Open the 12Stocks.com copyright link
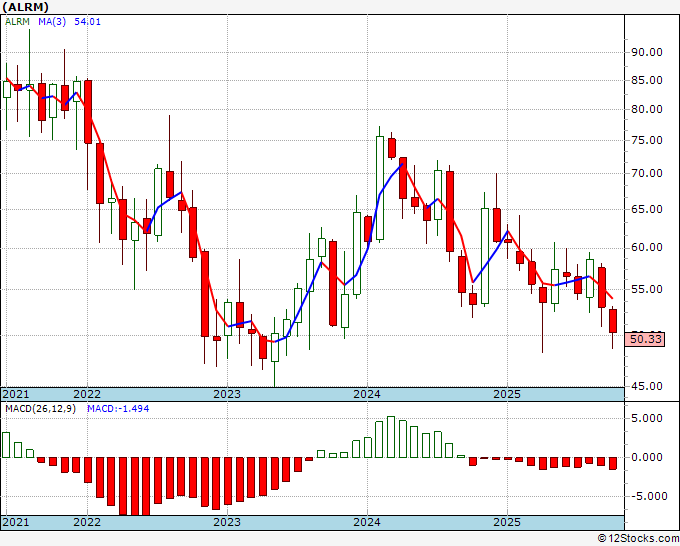Screen dimensions: 680x546 [638, 539]
